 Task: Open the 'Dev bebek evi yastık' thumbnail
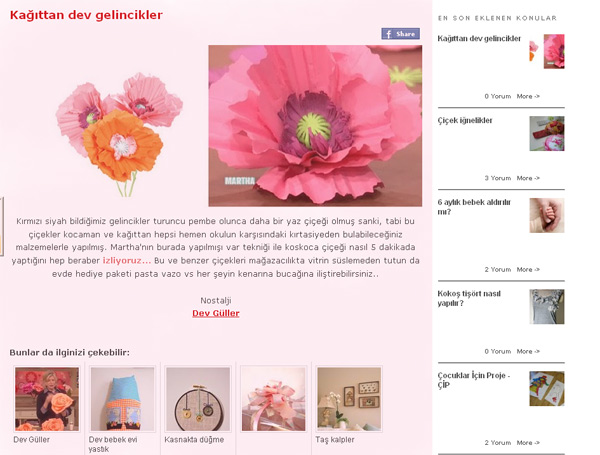click(x=122, y=399)
